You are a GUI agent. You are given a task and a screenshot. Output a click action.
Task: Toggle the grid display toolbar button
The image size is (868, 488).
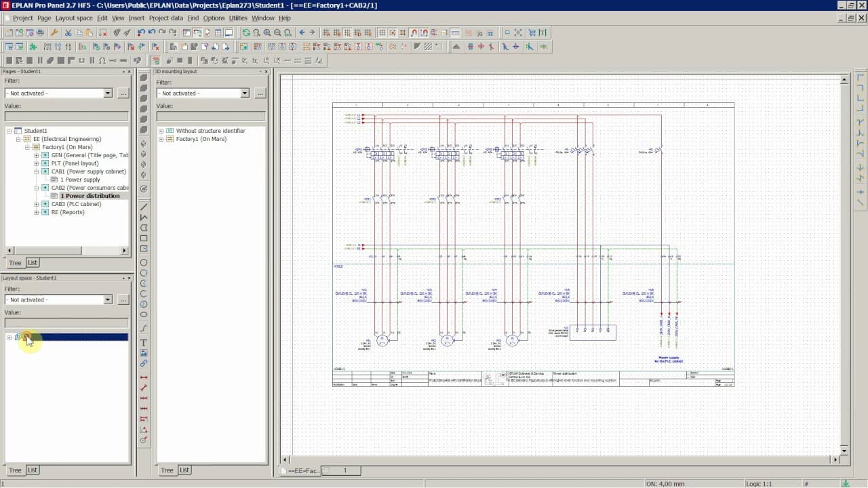tap(382, 32)
